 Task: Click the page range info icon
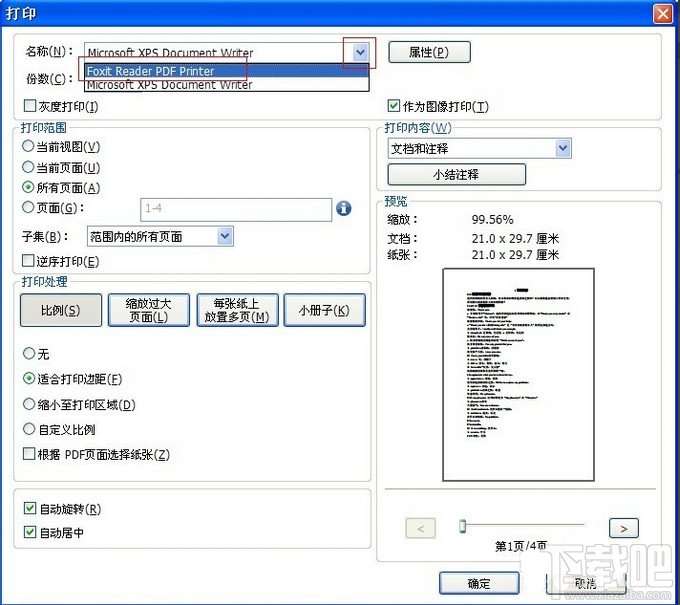[x=343, y=209]
